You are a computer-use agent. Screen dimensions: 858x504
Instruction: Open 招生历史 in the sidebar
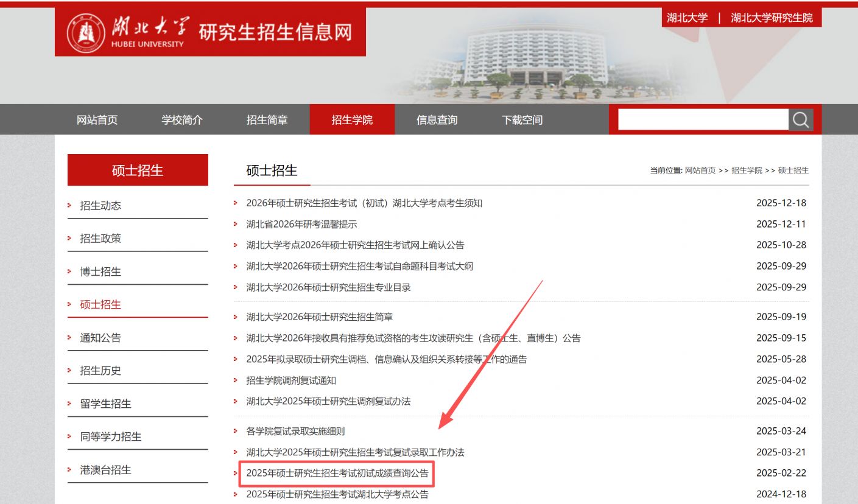point(100,371)
